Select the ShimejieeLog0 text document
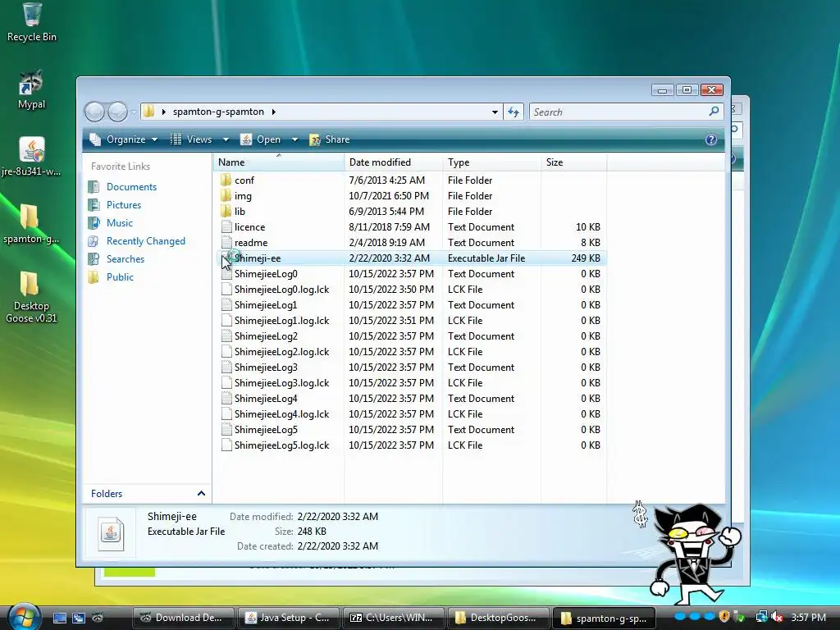 click(410, 274)
